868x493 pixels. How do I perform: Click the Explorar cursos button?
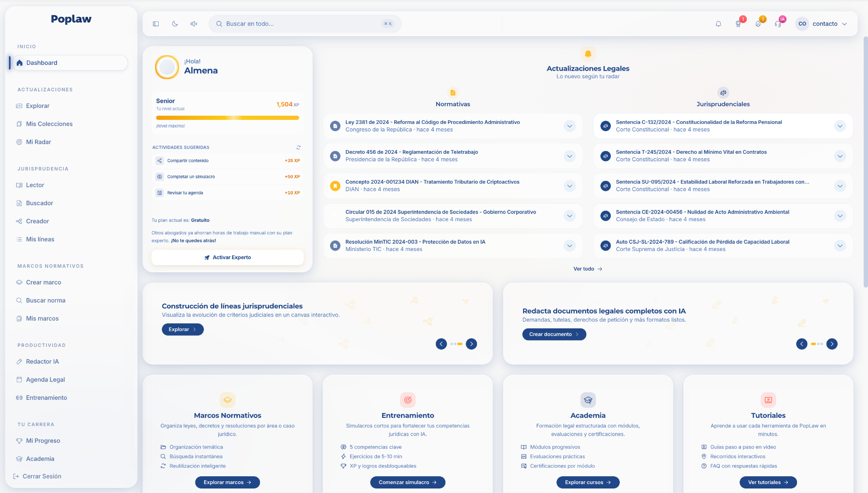pos(588,482)
